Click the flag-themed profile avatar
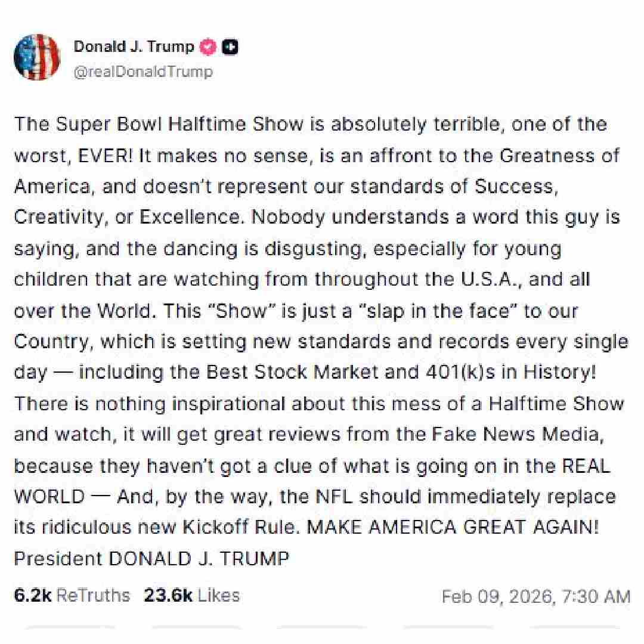This screenshot has width=644, height=644. pyautogui.click(x=37, y=57)
